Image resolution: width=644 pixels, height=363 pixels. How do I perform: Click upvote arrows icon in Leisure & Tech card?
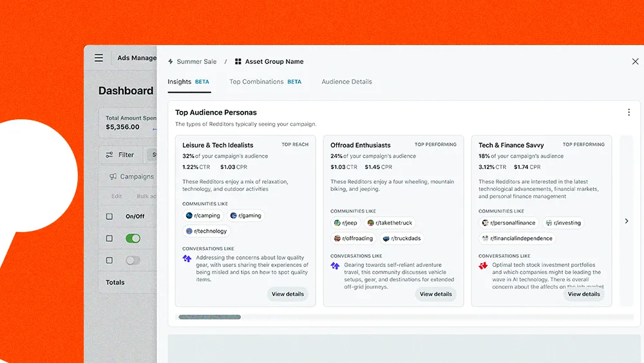187,259
